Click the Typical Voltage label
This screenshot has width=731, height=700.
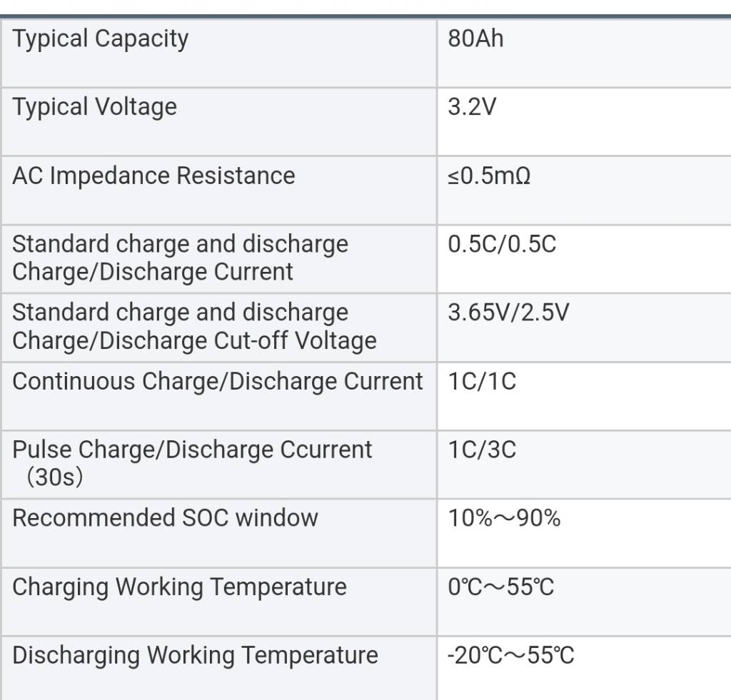(94, 107)
